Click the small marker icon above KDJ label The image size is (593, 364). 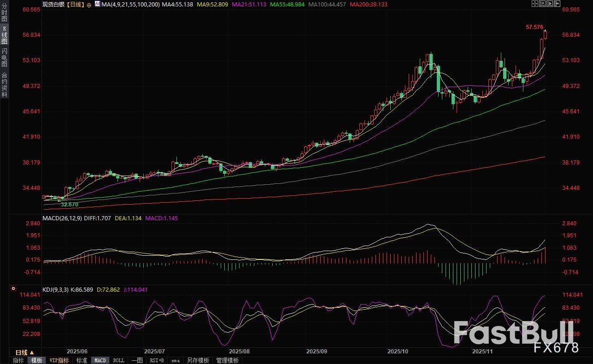click(13, 289)
